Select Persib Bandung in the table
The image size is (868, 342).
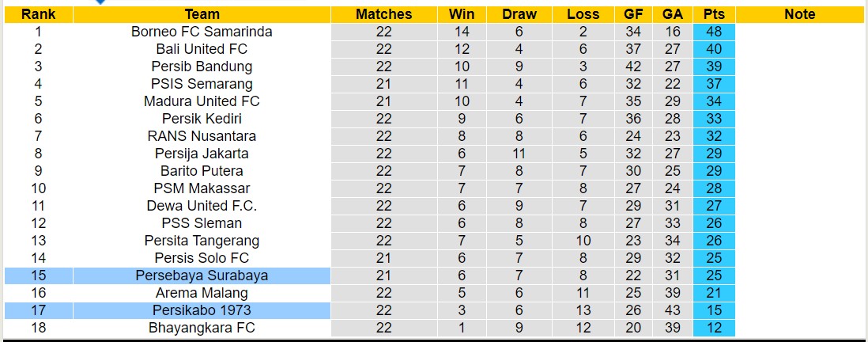[202, 66]
